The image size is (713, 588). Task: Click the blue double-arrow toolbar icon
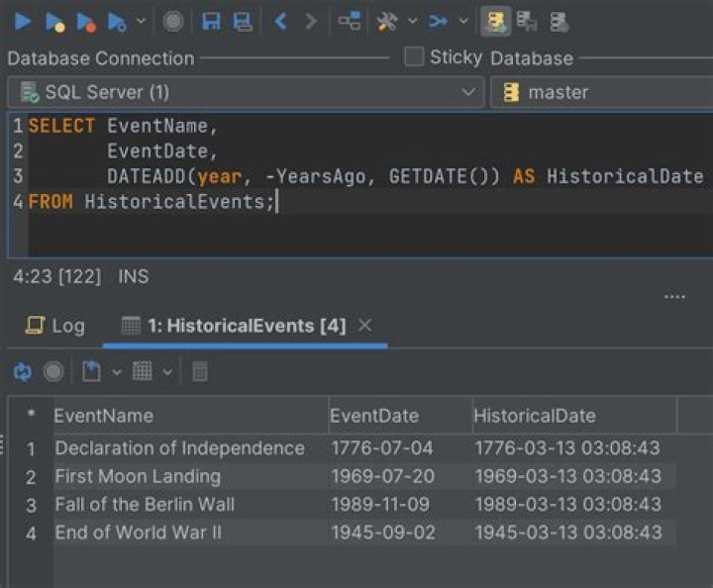[x=439, y=22]
